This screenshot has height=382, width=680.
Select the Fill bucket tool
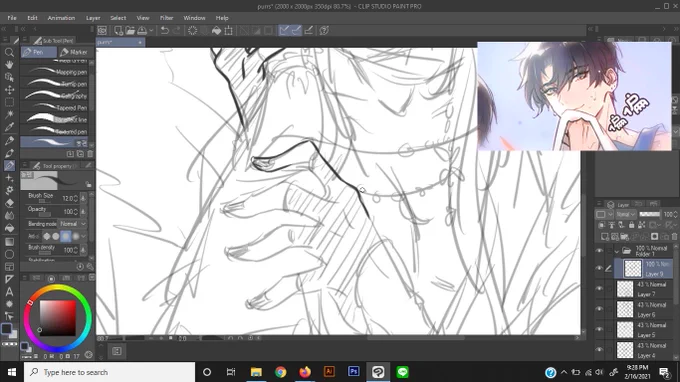9,228
